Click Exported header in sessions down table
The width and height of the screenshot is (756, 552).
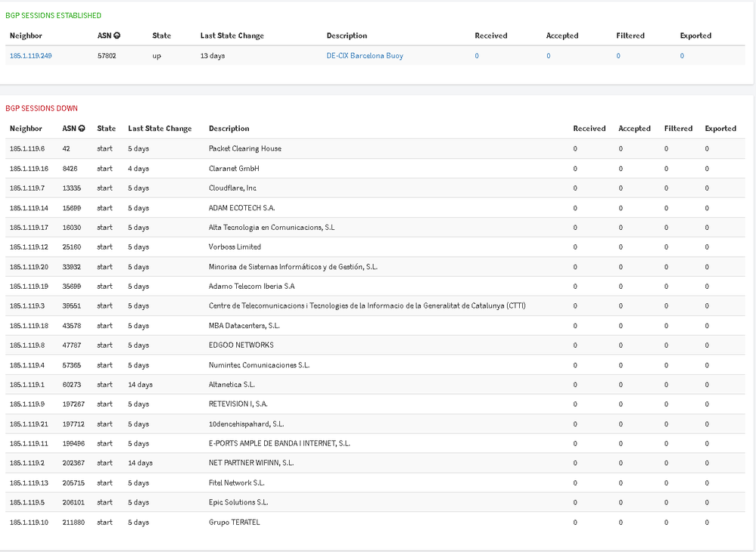coord(720,129)
